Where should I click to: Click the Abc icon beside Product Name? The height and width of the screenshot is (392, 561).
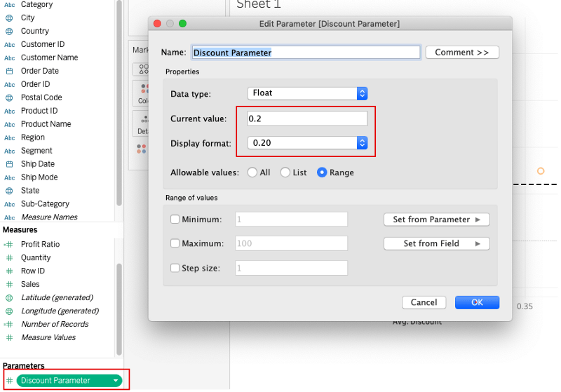(10, 124)
